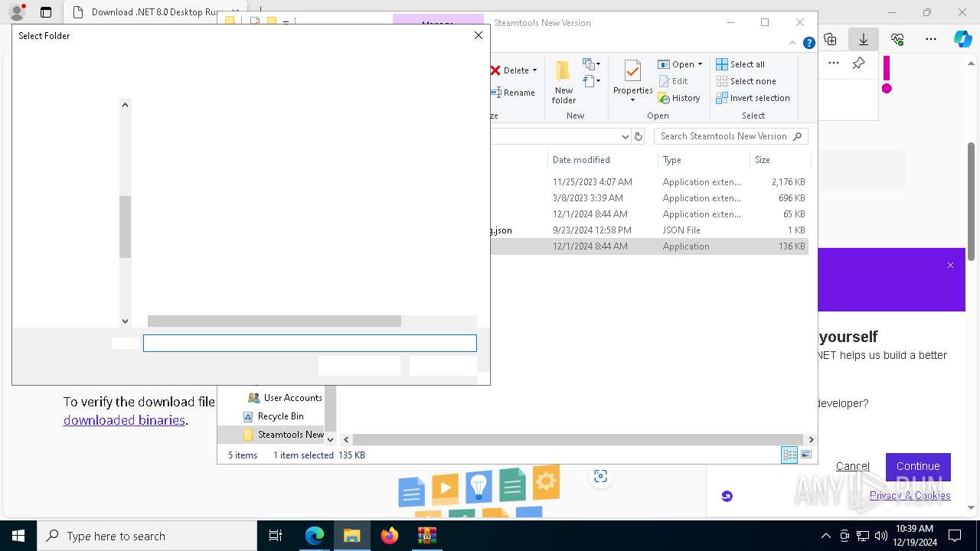Open Firefox from the taskbar
Screen dimensions: 980x551
click(x=390, y=536)
